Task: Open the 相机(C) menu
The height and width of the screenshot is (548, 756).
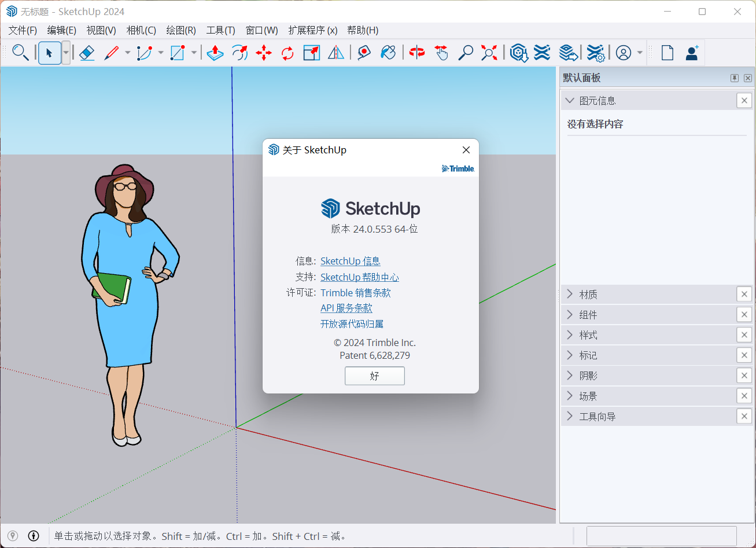Action: tap(141, 30)
